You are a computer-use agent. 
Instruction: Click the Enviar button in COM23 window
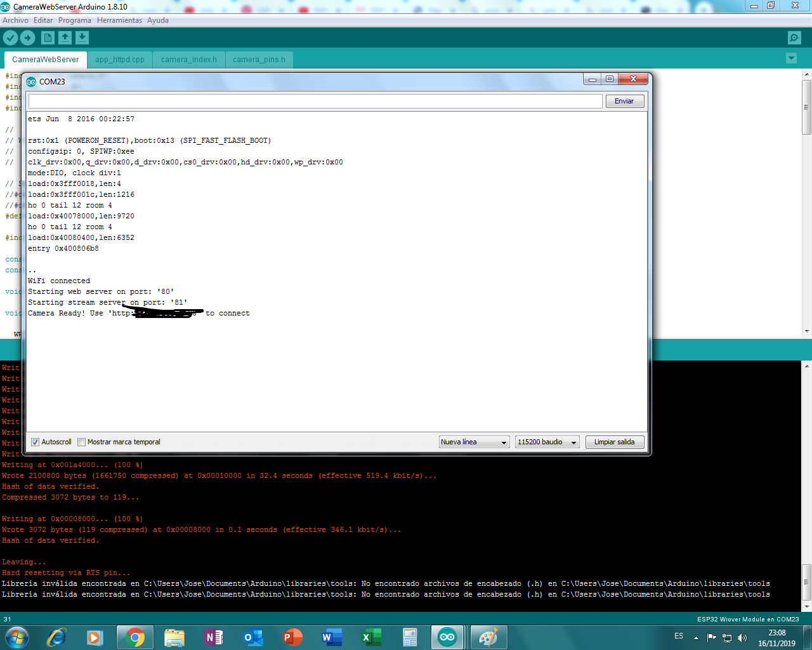pos(624,101)
